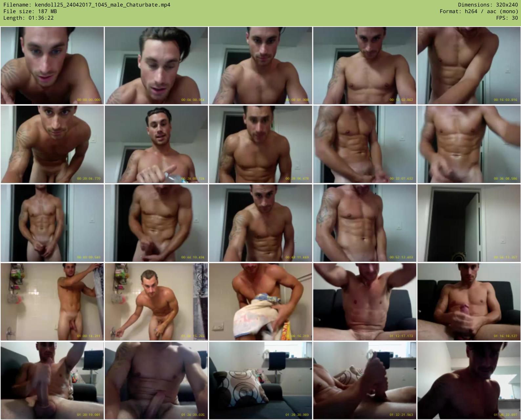Click the Format h264 / aac label
This screenshot has height=420, width=521.
pos(479,11)
